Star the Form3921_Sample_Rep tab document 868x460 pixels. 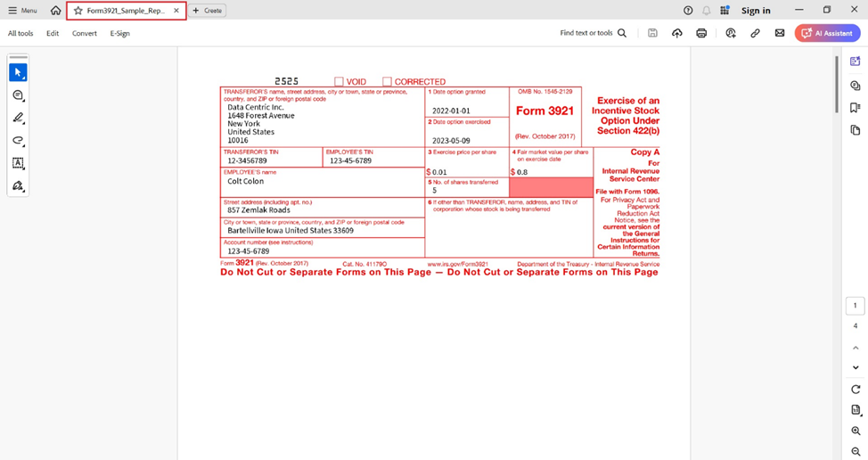tap(78, 11)
